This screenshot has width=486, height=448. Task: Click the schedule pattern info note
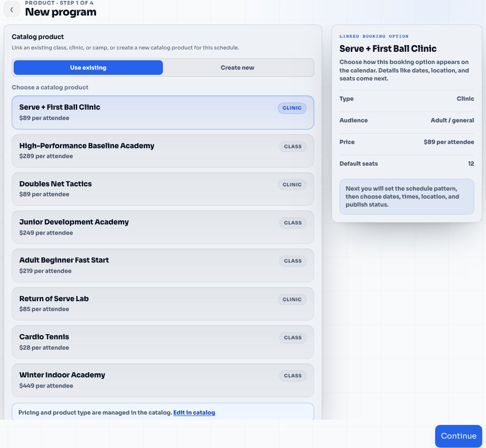407,197
